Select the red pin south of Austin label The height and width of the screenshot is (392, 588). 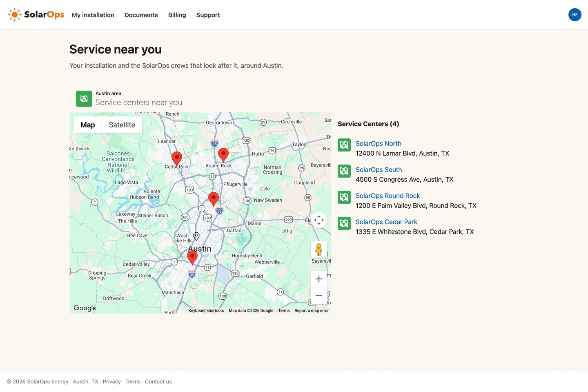point(192,258)
